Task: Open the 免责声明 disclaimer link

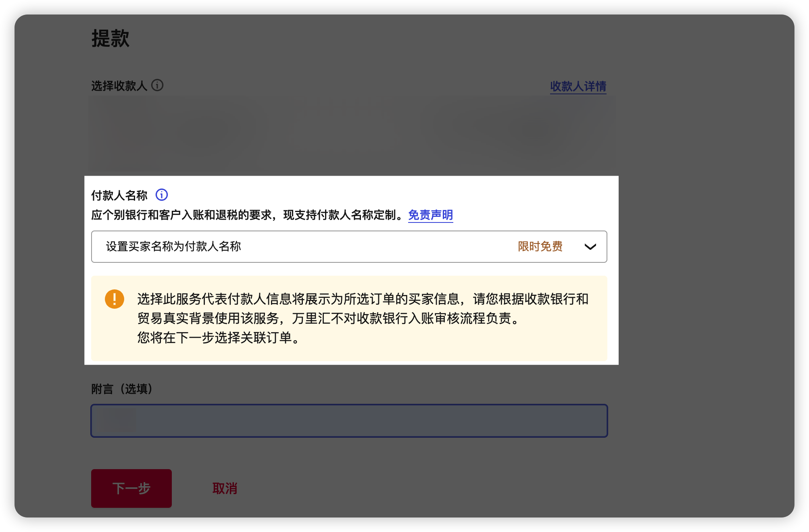Action: click(430, 215)
